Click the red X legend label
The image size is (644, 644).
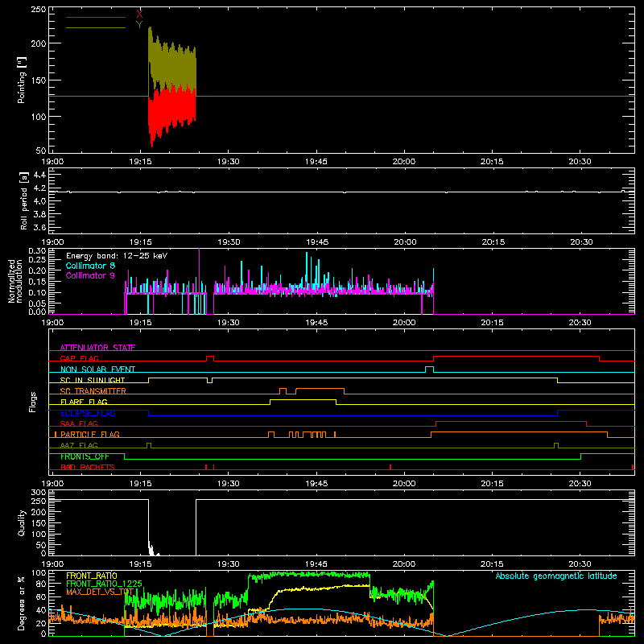[139, 14]
